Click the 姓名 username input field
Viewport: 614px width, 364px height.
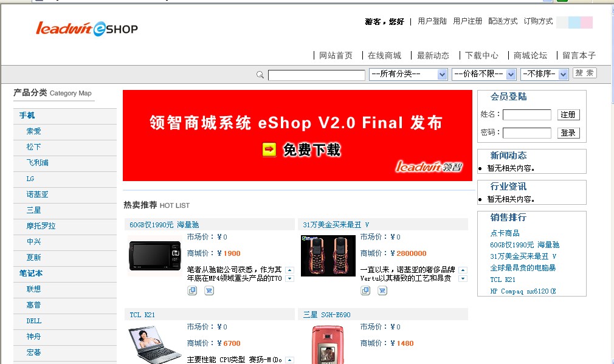tap(527, 115)
